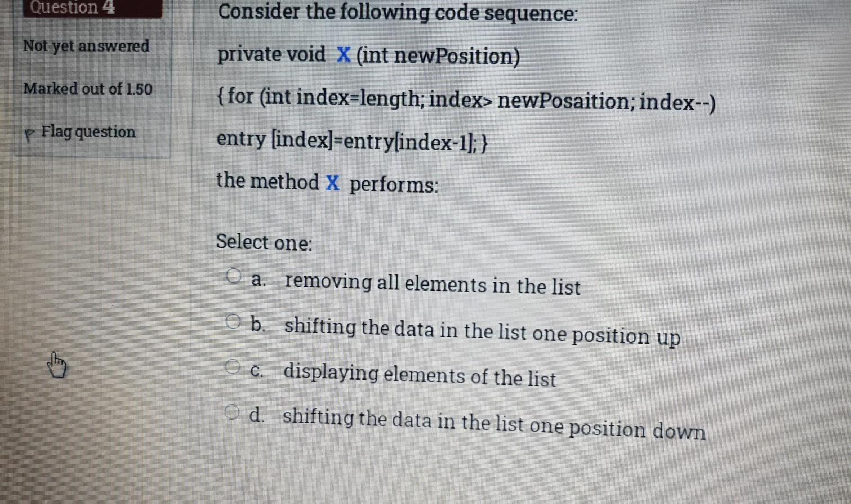Click the Select one prompt text
Viewport: 851px width, 504px height.
pyautogui.click(x=263, y=242)
